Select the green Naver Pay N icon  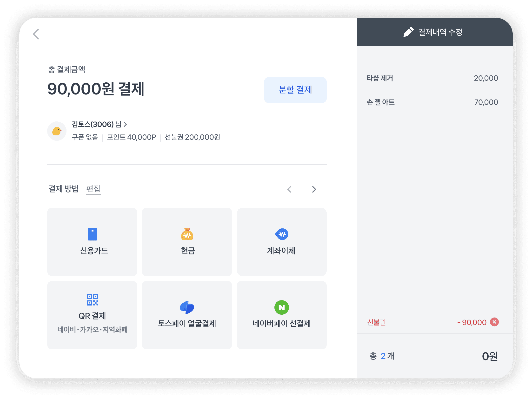tap(282, 307)
